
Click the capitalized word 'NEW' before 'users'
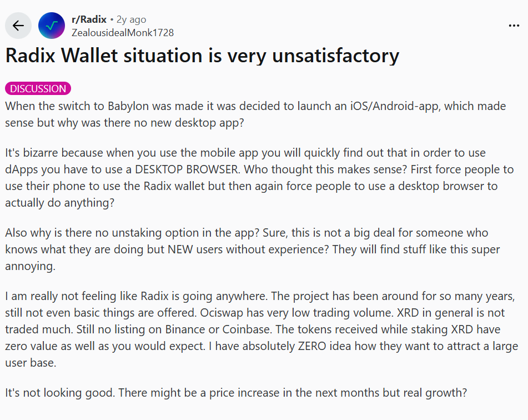[x=183, y=249]
